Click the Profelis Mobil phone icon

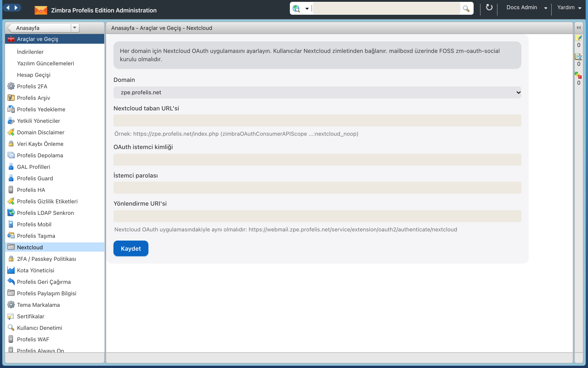(11, 224)
